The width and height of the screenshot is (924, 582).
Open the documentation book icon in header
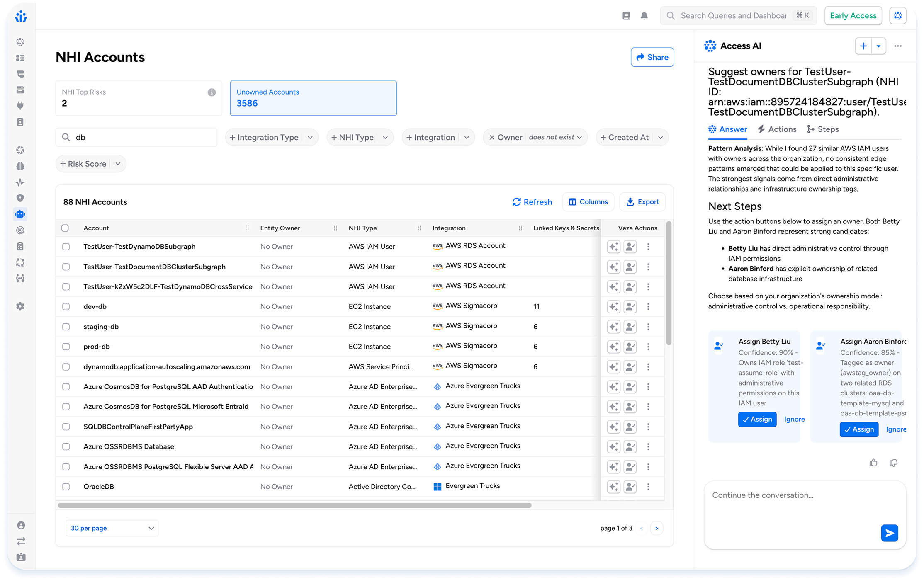(626, 16)
